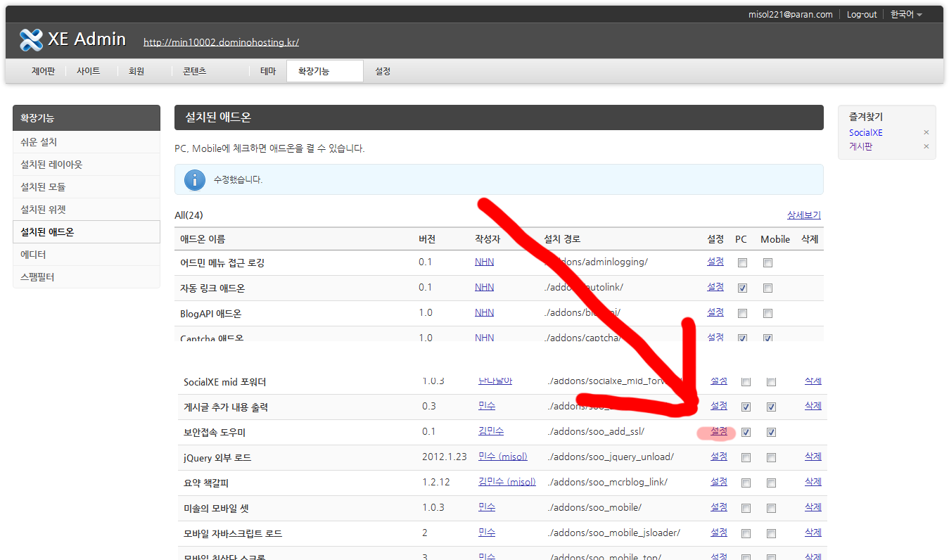Viewport: 949px width, 560px height.
Task: Open 김민수 author link for 보안접속 도우미
Action: pyautogui.click(x=491, y=431)
